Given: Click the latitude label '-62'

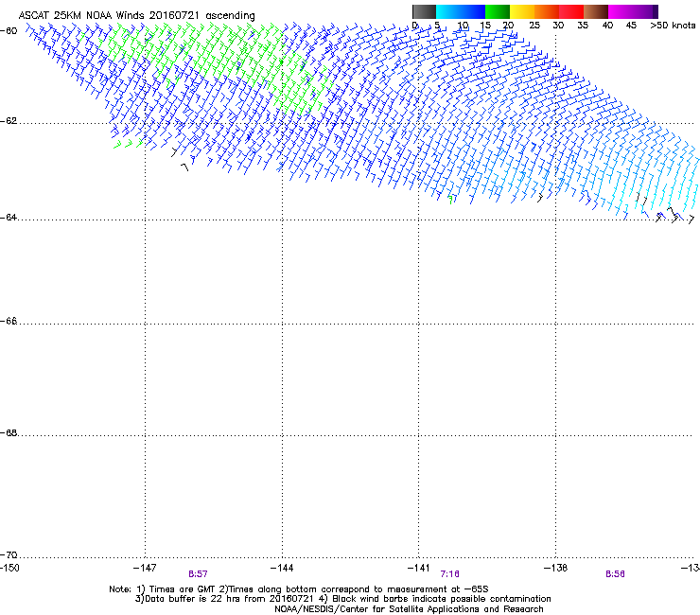Looking at the screenshot, I should [9, 121].
